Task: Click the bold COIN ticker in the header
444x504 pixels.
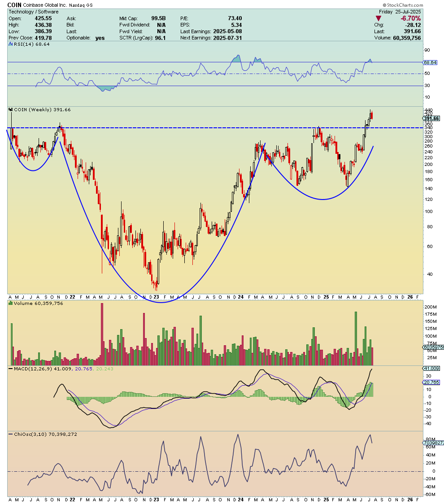Action: point(14,5)
